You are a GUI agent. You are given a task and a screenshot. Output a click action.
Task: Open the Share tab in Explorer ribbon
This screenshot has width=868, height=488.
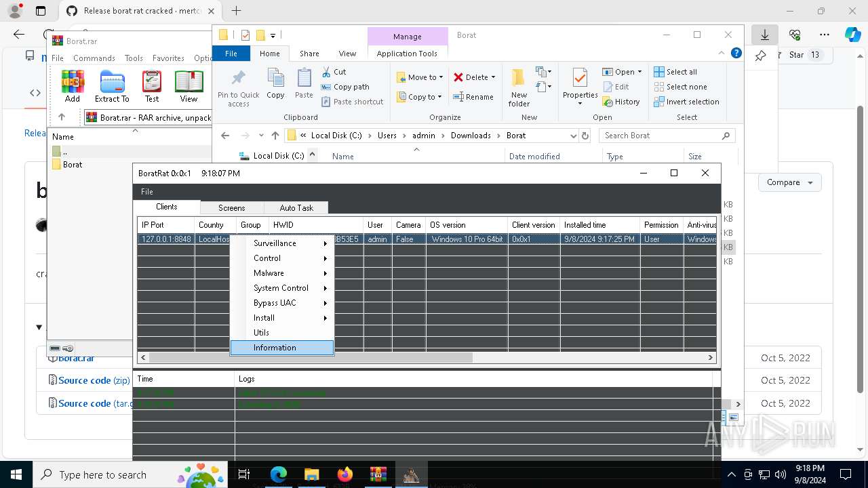pos(309,54)
